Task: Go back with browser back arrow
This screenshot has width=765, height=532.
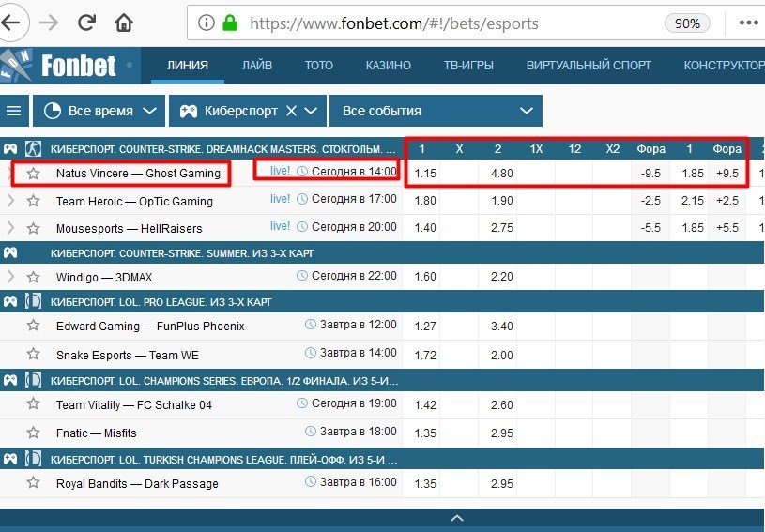Action: click(x=11, y=23)
